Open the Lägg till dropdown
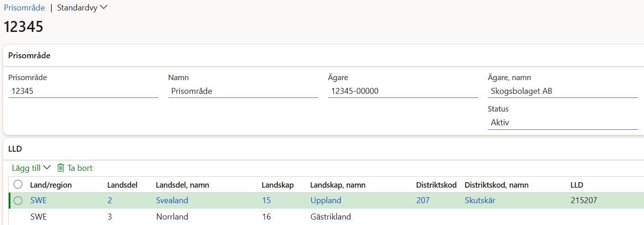The height and width of the screenshot is (225, 644). [x=31, y=168]
